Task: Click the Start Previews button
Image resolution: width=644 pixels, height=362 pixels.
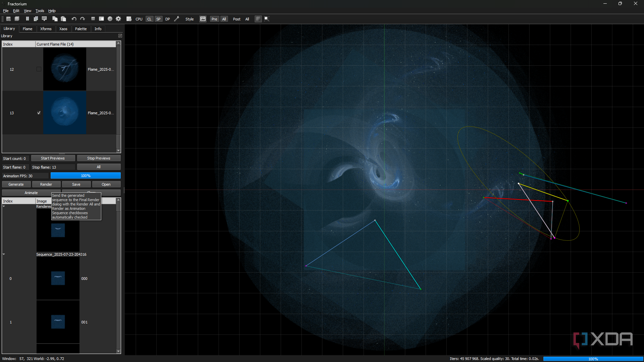Action: tap(53, 158)
